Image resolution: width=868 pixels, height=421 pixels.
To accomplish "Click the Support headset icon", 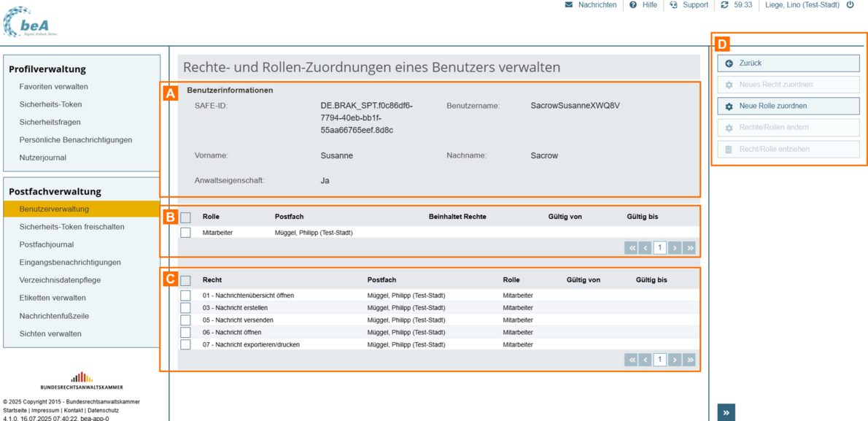I will point(673,5).
